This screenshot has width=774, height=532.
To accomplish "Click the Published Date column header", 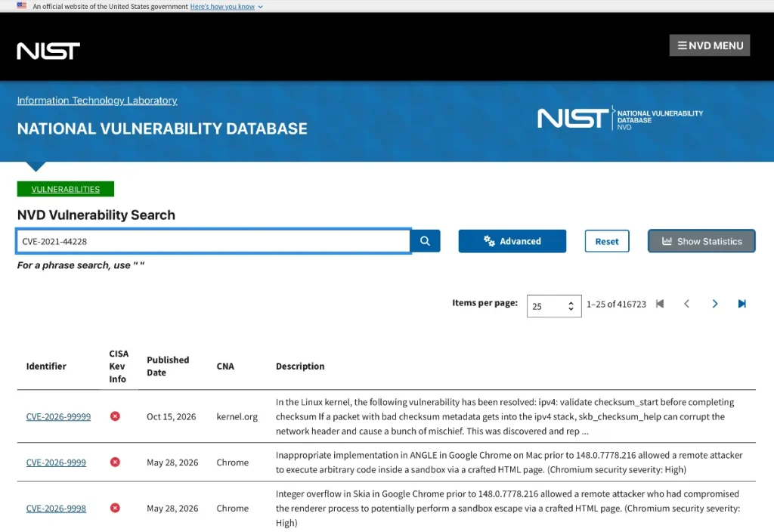I will (168, 367).
